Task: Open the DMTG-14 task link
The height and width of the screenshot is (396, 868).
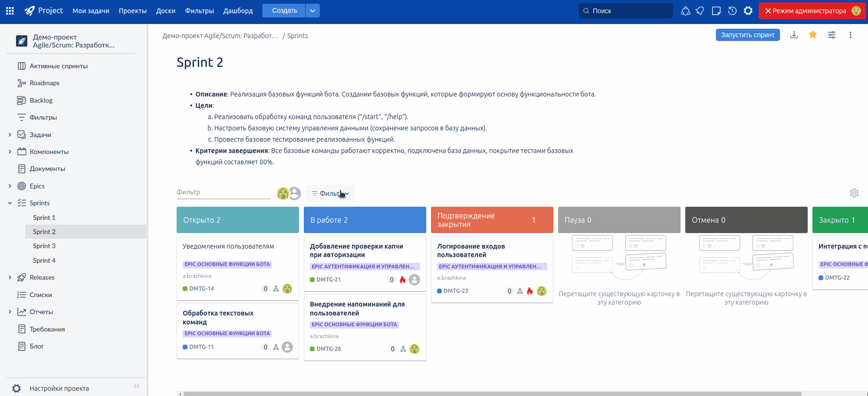Action: (202, 289)
